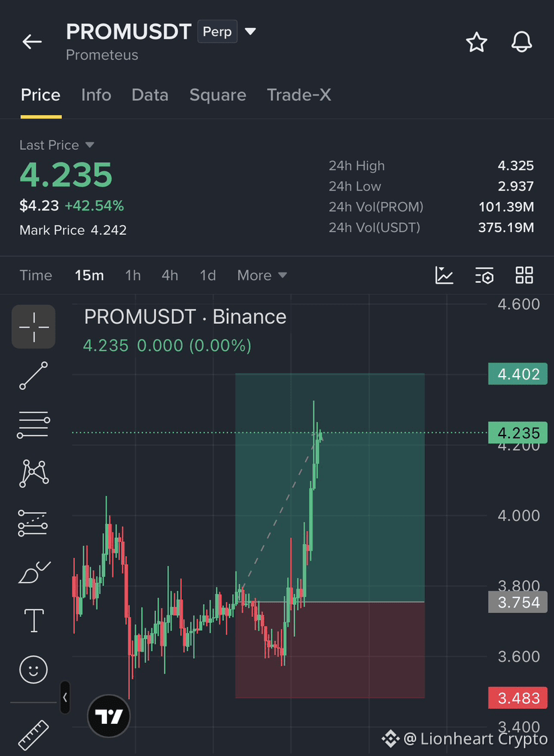Tap the Perp contract type badge
This screenshot has height=756, width=554.
(x=217, y=32)
